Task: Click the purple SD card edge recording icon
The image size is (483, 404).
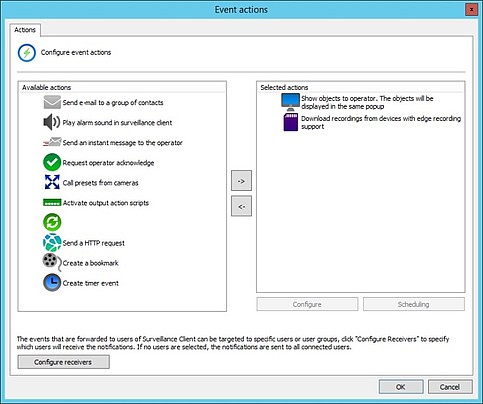Action: click(290, 122)
